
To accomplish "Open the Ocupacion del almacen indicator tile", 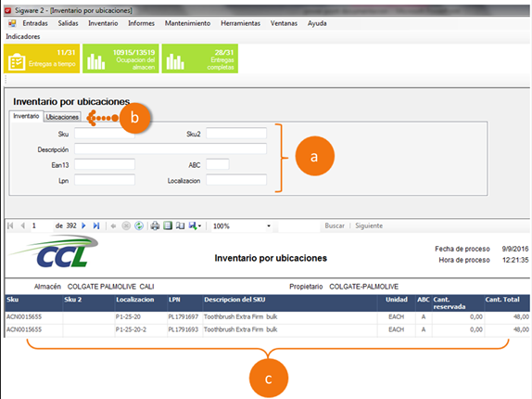I will pyautogui.click(x=120, y=58).
